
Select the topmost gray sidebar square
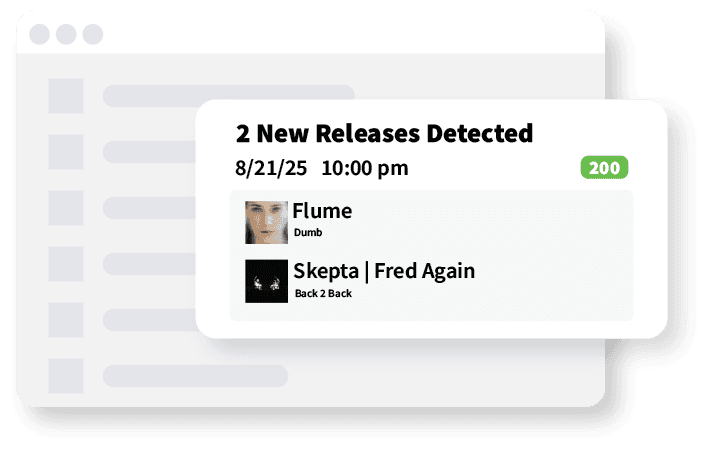click(x=66, y=96)
